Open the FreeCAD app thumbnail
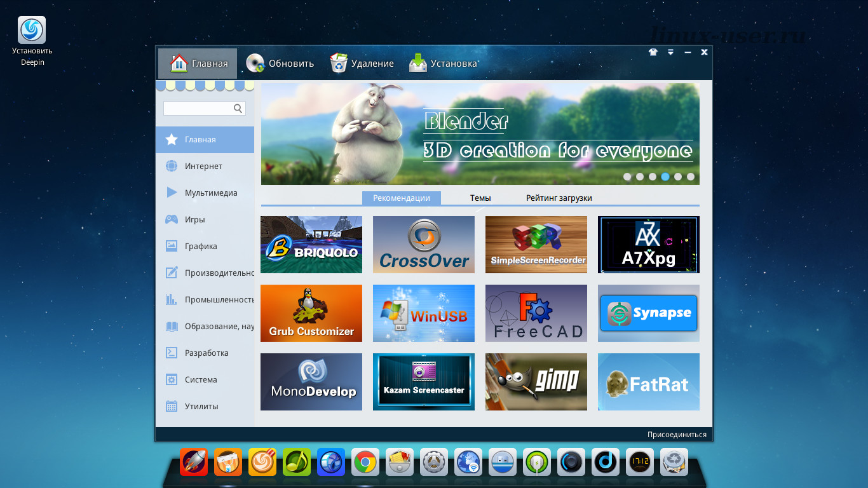 pos(536,313)
